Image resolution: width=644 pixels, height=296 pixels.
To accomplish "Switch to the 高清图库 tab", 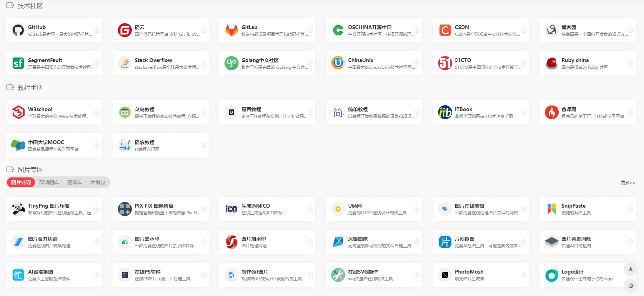I will [49, 182].
